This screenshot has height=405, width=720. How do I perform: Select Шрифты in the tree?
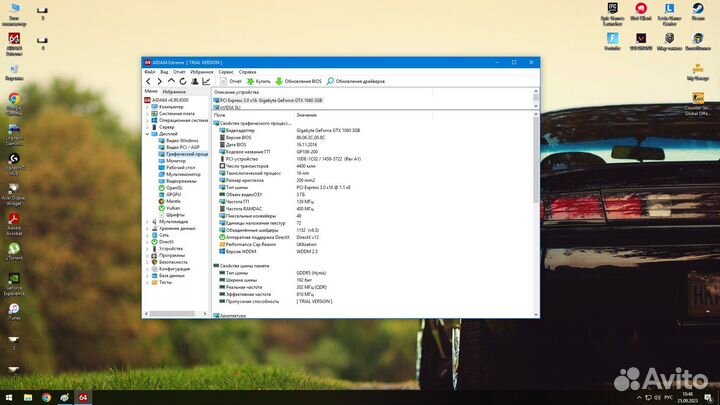(x=171, y=215)
